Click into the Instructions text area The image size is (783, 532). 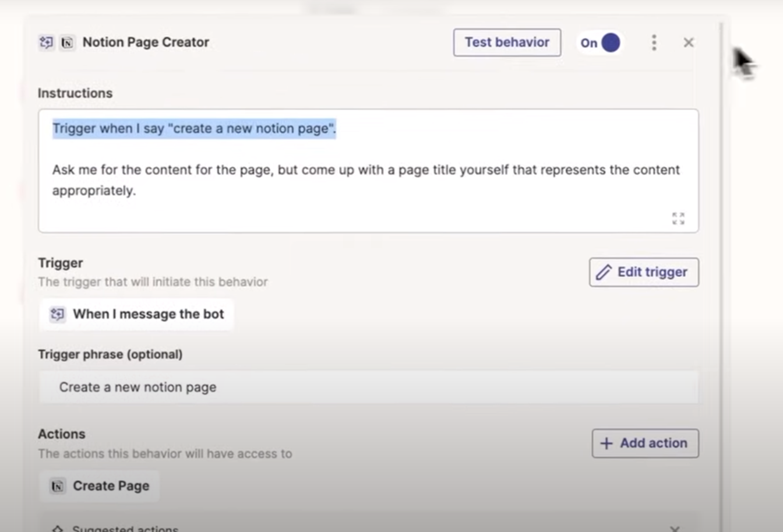point(368,171)
